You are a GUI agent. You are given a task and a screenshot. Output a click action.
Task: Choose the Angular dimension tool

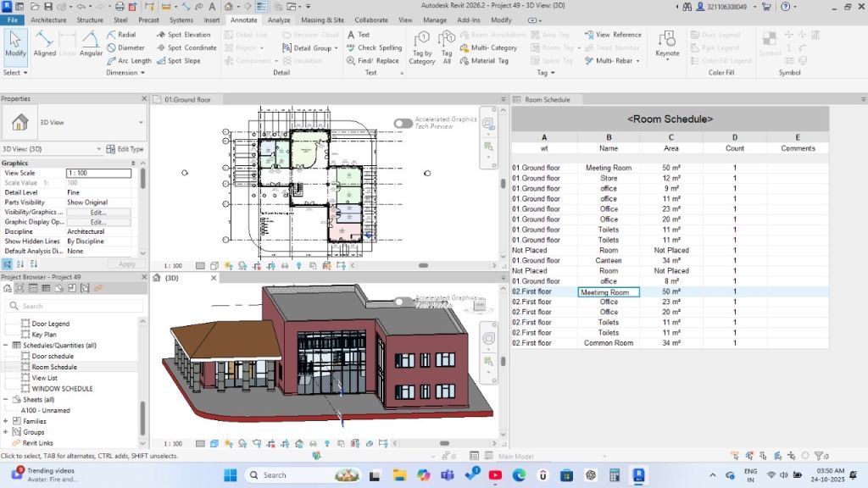tap(91, 42)
